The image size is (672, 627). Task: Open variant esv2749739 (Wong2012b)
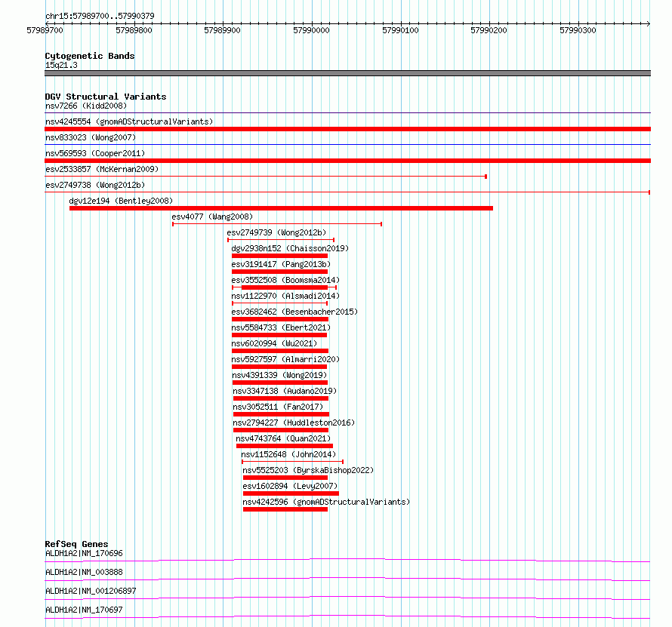click(x=276, y=232)
